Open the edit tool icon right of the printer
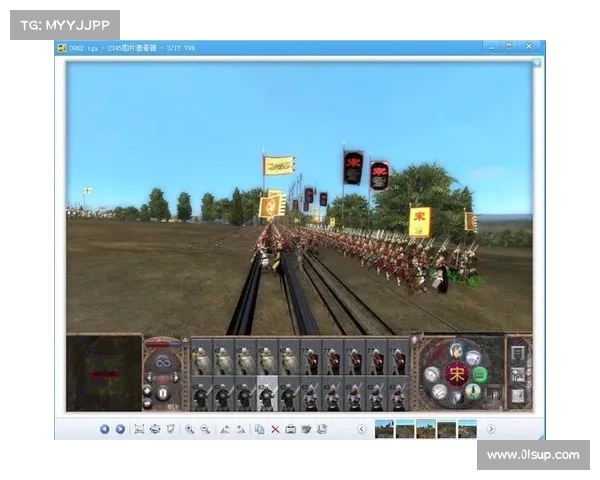The height and width of the screenshot is (480, 600). coord(306,429)
